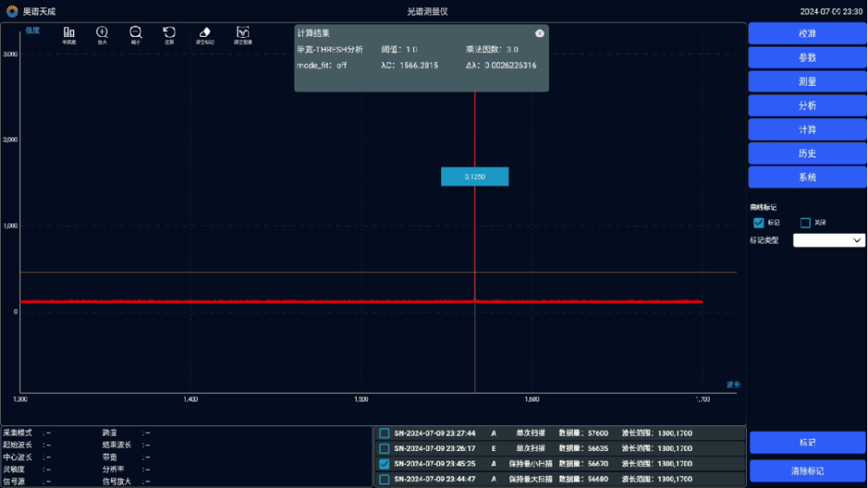Screen dimensions: 868x488
Task: Click the 光谱测量仪 title text
Action: (x=428, y=11)
